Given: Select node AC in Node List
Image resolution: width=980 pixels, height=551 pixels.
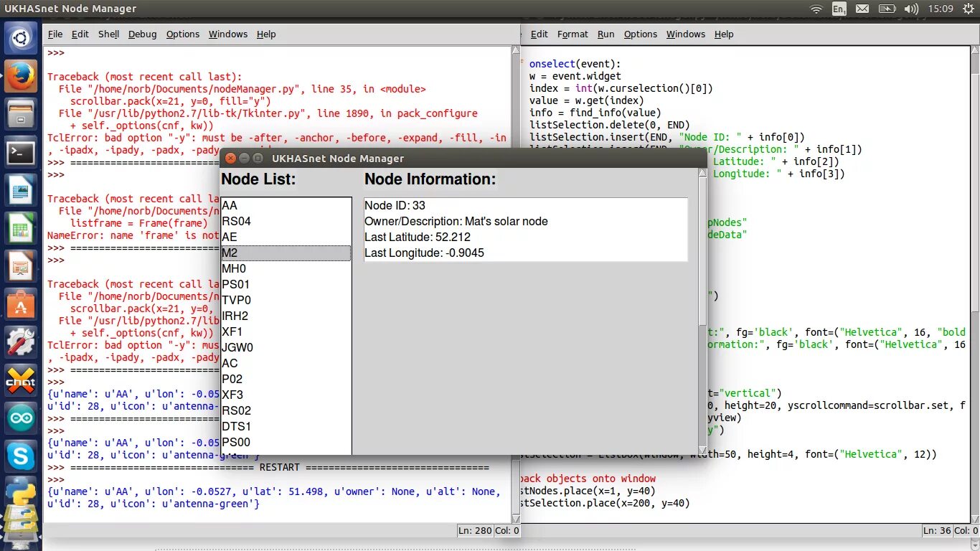Looking at the screenshot, I should 286,363.
